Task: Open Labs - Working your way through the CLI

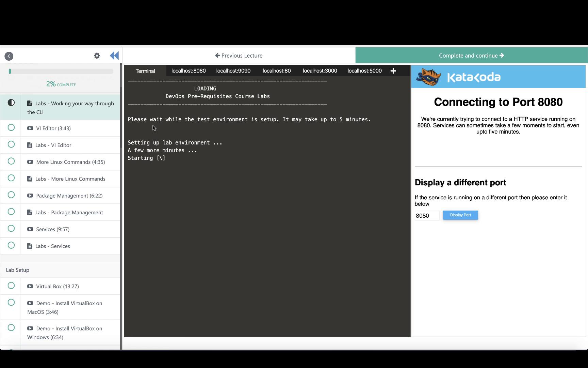Action: (x=60, y=108)
